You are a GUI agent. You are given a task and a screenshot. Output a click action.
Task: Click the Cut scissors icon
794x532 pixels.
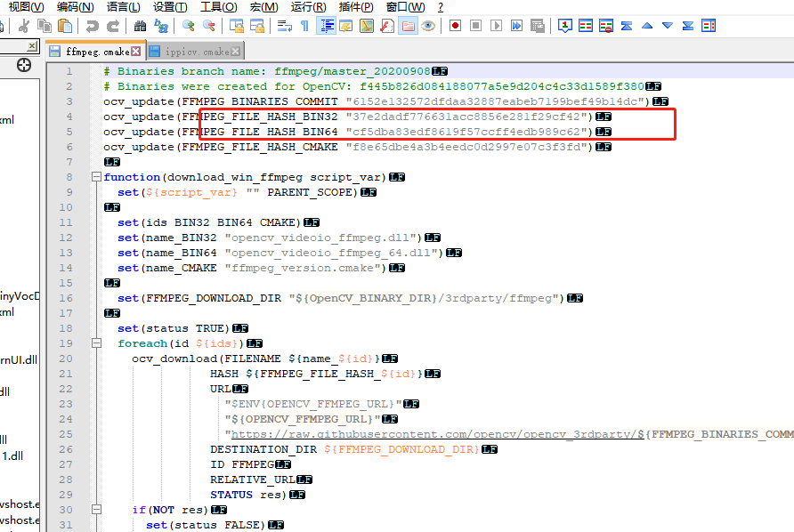24,26
